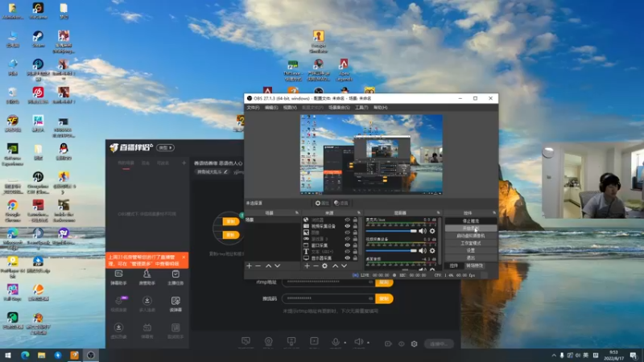Screen dimensions: 644x362
Task: Move the source up with the up arrow in the Sources panel
Action: (x=335, y=266)
